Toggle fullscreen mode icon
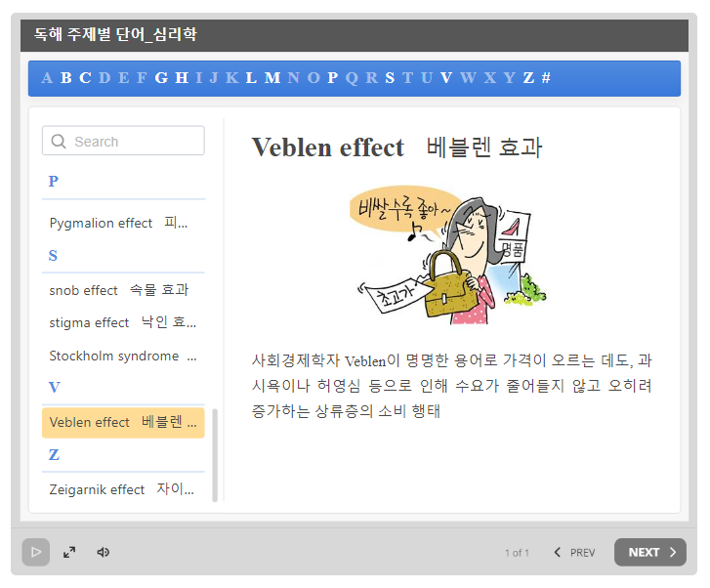The height and width of the screenshot is (588, 710). pyautogui.click(x=69, y=552)
